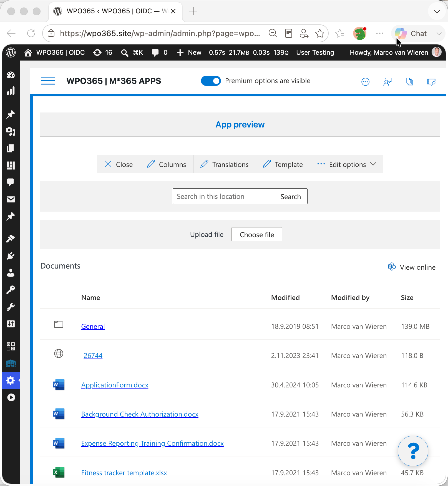The image size is (448, 486).
Task: Open the Columns editor
Action: click(x=167, y=164)
